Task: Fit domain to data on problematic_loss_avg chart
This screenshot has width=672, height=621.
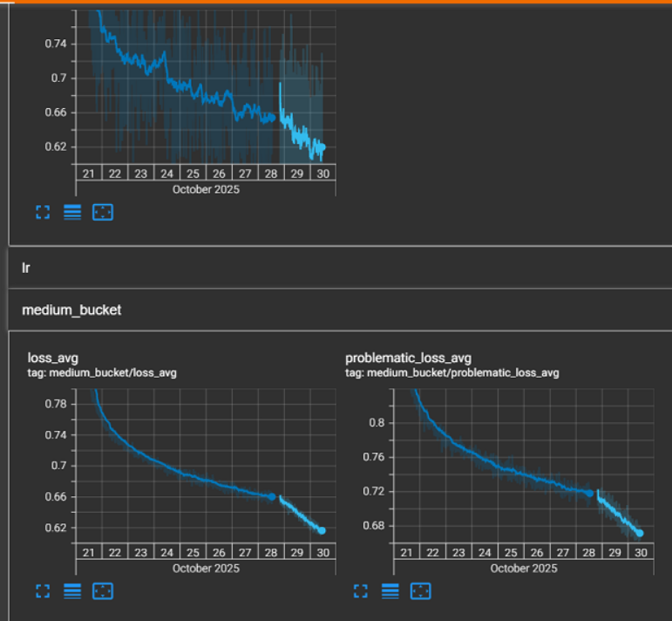Action: pyautogui.click(x=421, y=591)
